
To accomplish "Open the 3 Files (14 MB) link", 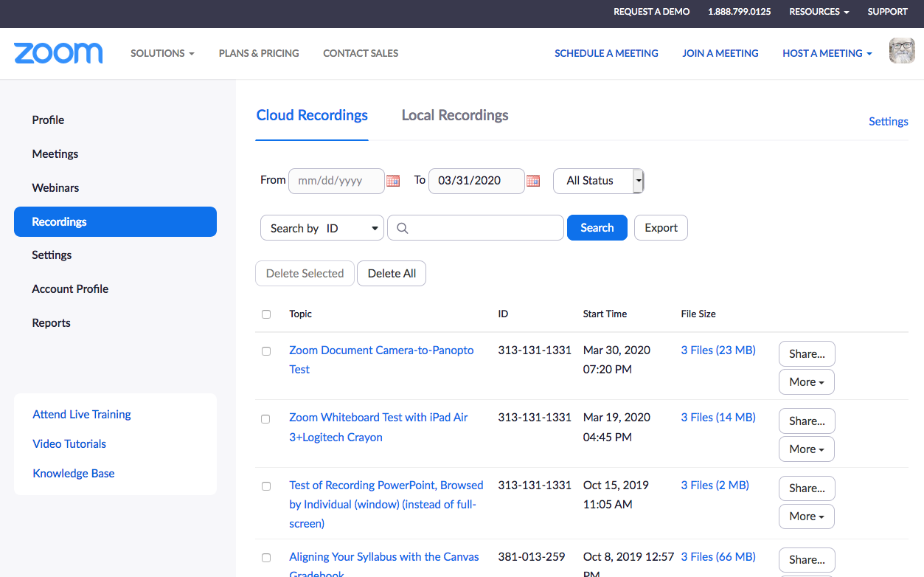I will 718,418.
